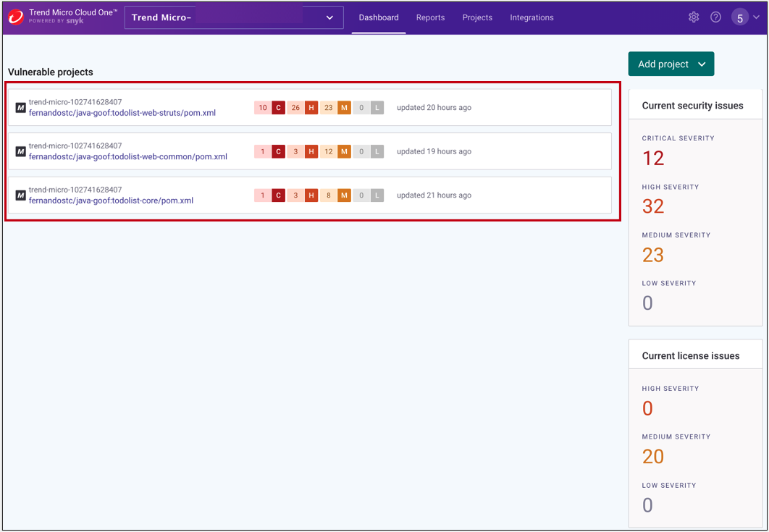Screen dimensions: 769x532
Task: Click trend-micro-102741628407 label above todolist-web-common
Action: (x=75, y=145)
